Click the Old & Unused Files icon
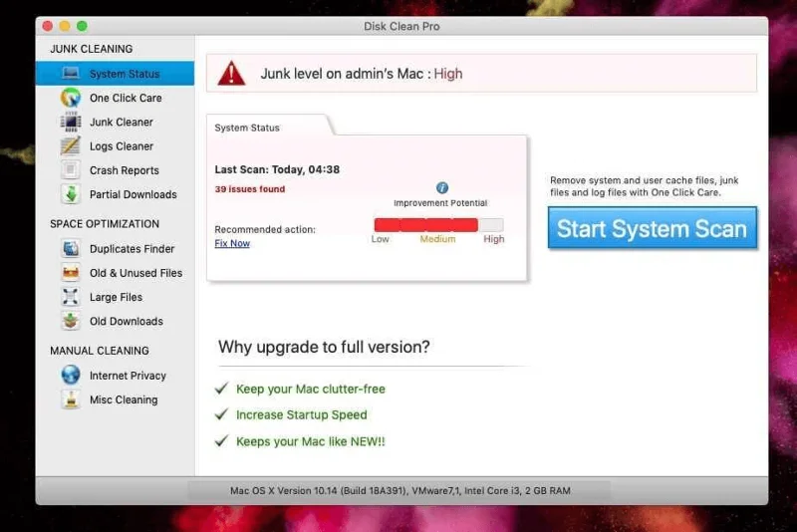Image resolution: width=797 pixels, height=532 pixels. [x=71, y=273]
